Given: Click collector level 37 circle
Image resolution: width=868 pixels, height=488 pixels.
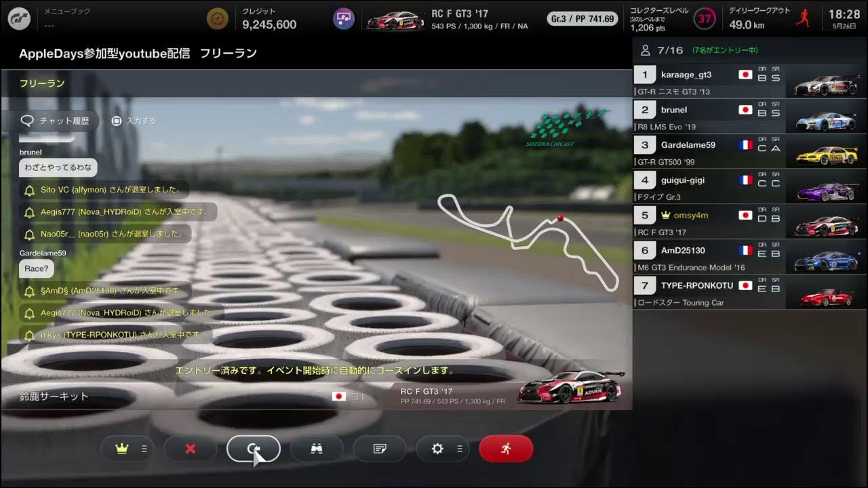Looking at the screenshot, I should pos(705,18).
